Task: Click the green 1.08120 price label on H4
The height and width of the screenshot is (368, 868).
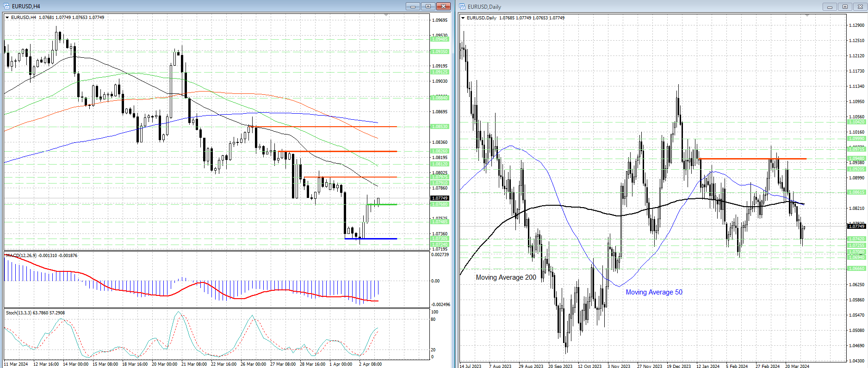Action: (x=440, y=164)
